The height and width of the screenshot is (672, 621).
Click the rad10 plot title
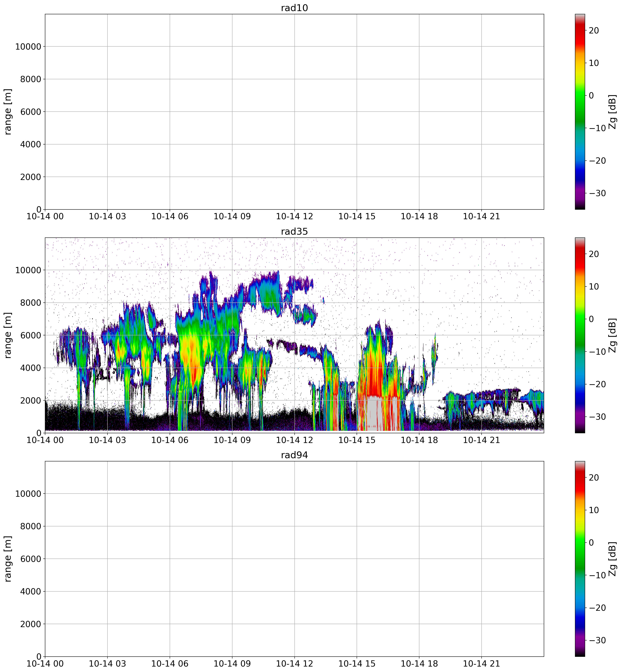click(x=294, y=8)
